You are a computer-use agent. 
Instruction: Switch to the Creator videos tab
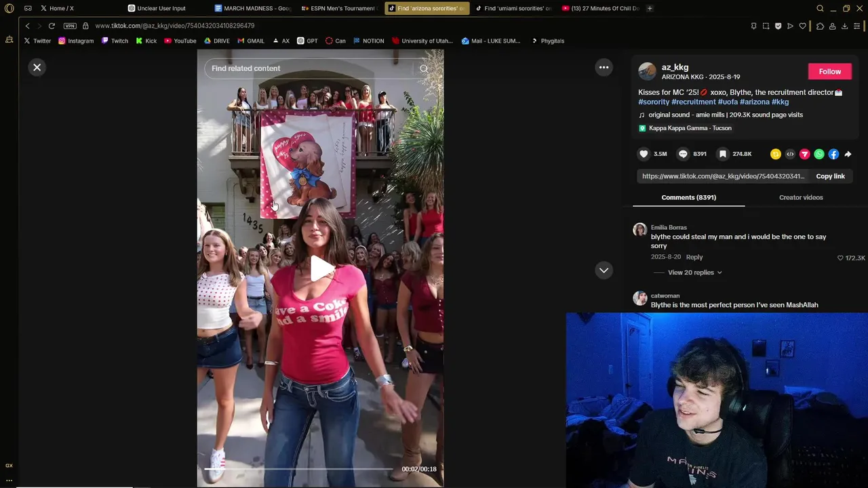click(801, 197)
